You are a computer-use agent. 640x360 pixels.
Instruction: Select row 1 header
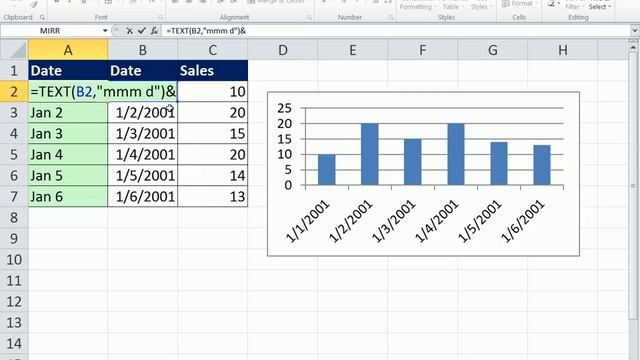[14, 71]
